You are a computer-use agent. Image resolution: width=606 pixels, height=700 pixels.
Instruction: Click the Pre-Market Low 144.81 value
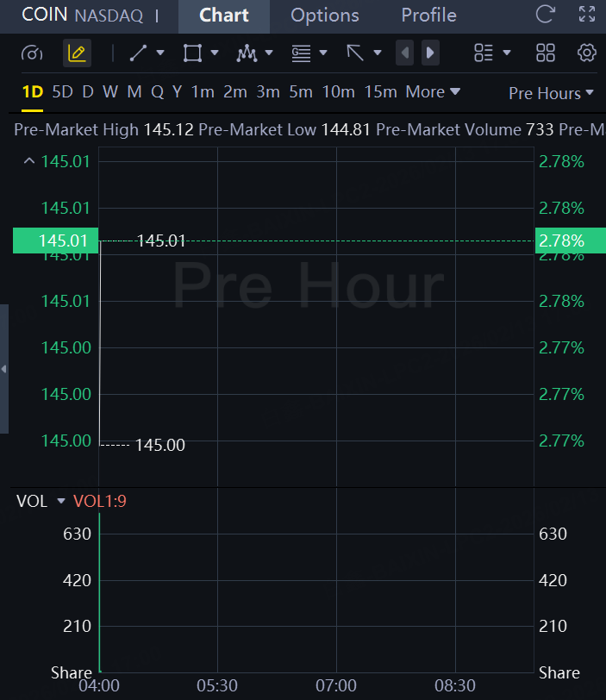(x=346, y=130)
